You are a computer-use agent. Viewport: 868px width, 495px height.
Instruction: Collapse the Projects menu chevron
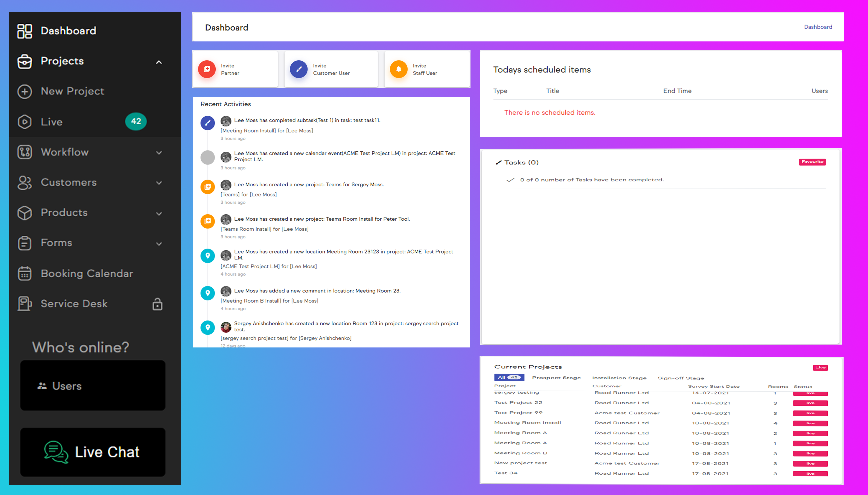click(x=159, y=62)
